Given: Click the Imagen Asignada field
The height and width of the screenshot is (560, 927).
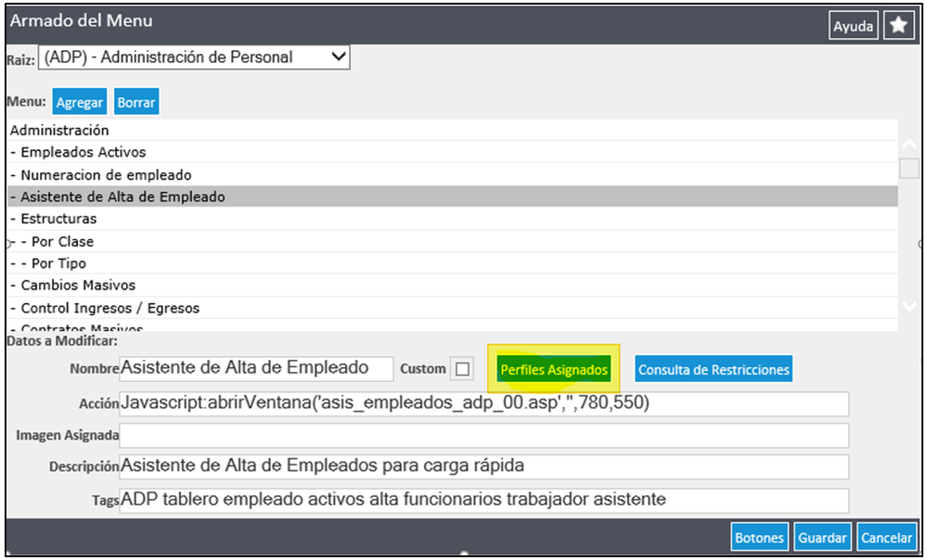Looking at the screenshot, I should click(x=483, y=435).
